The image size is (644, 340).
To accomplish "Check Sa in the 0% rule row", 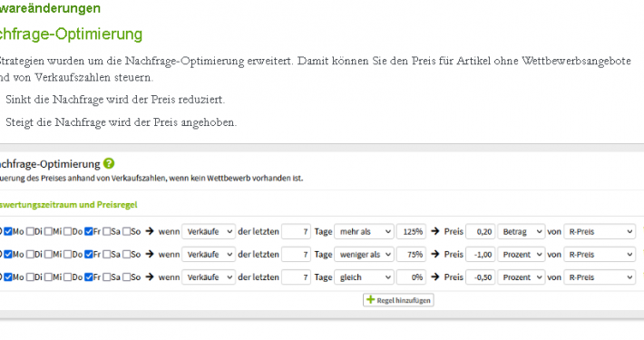I will tap(107, 277).
